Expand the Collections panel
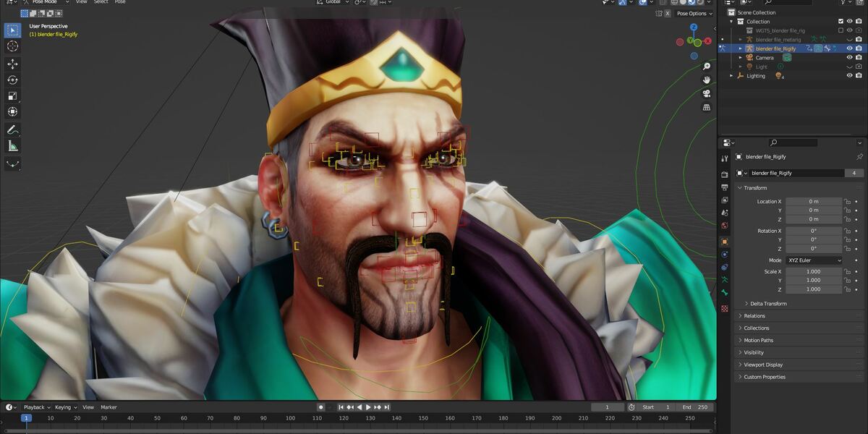The width and height of the screenshot is (868, 434). (x=757, y=328)
